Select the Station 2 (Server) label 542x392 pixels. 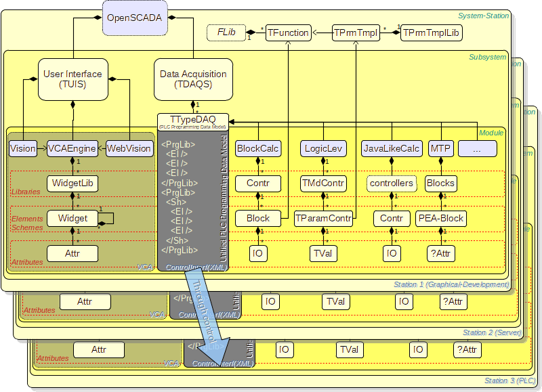[x=493, y=332]
